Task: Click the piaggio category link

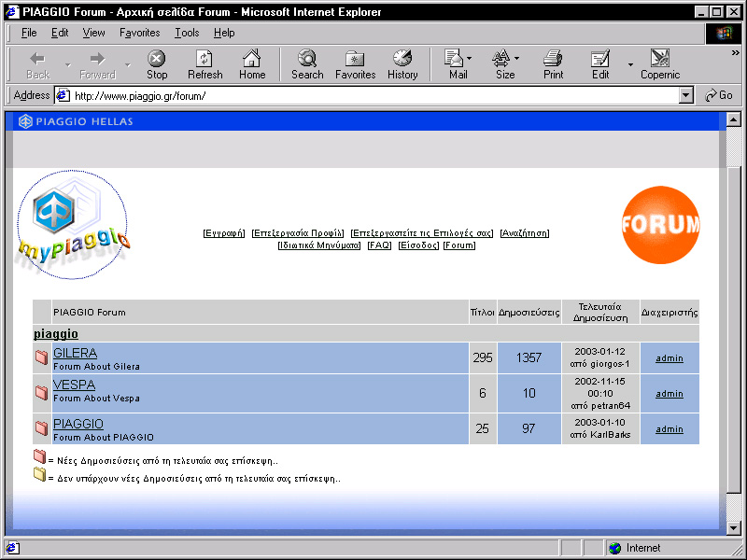Action: (x=56, y=334)
